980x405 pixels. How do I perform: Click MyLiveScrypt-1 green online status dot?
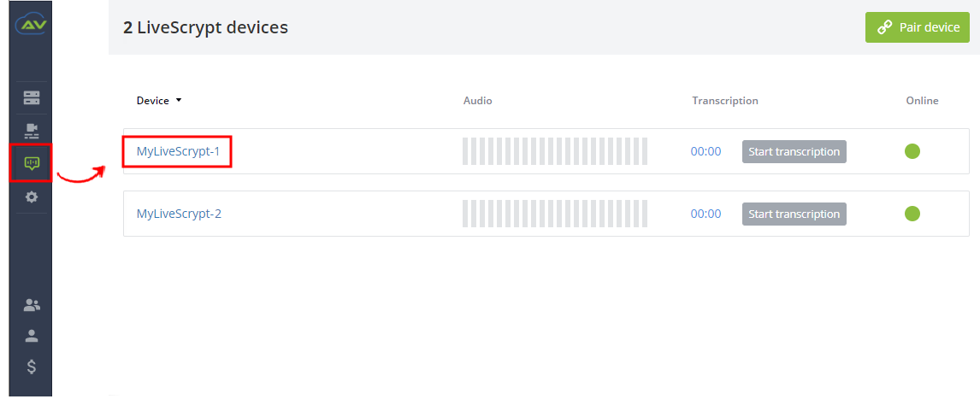912,151
